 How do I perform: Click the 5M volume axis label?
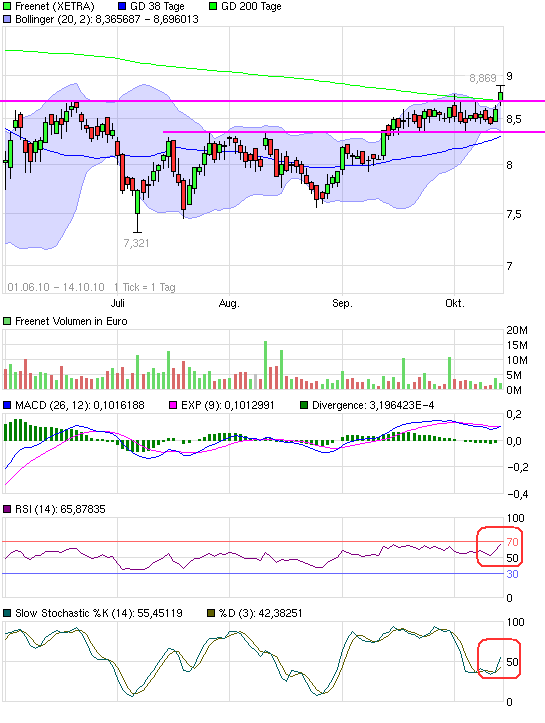click(517, 375)
